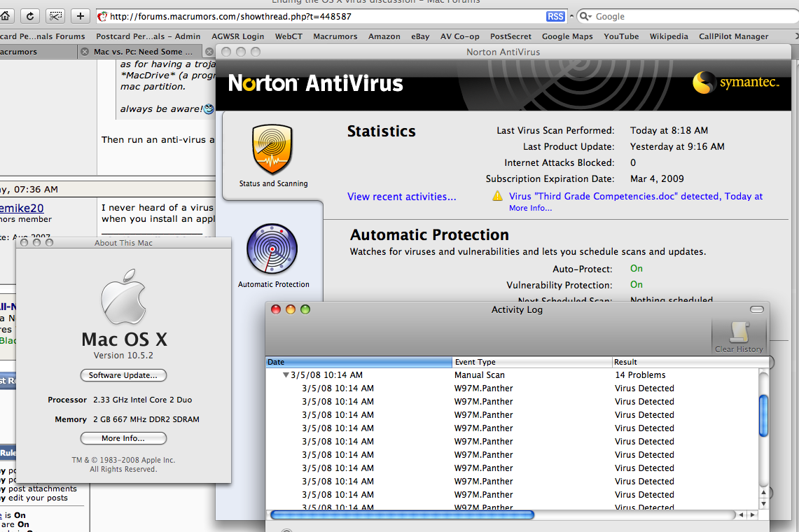Click the smiley emoticon in forum post
The height and width of the screenshot is (532, 799).
(209, 108)
